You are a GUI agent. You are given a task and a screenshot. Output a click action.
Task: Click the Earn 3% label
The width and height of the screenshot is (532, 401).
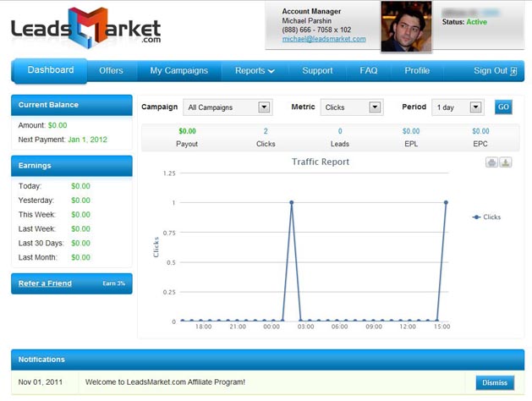tap(114, 283)
